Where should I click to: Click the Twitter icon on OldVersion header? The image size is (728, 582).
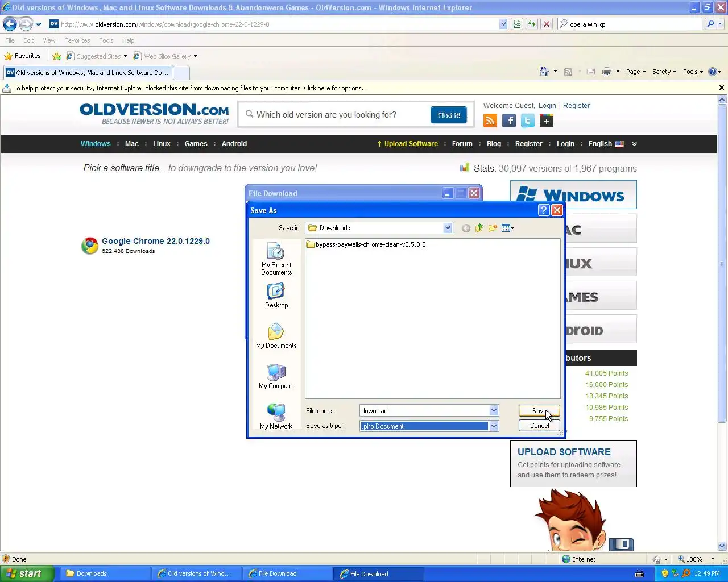tap(528, 120)
